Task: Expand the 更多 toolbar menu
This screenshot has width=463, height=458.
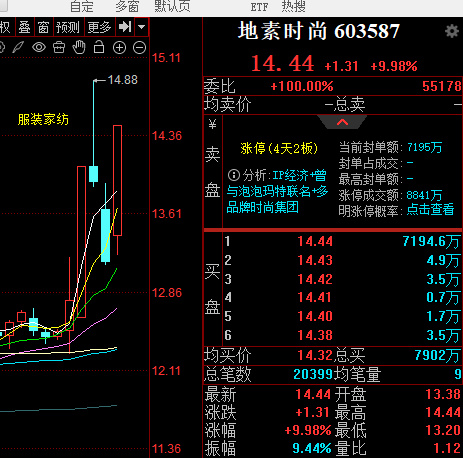Action: (x=99, y=27)
